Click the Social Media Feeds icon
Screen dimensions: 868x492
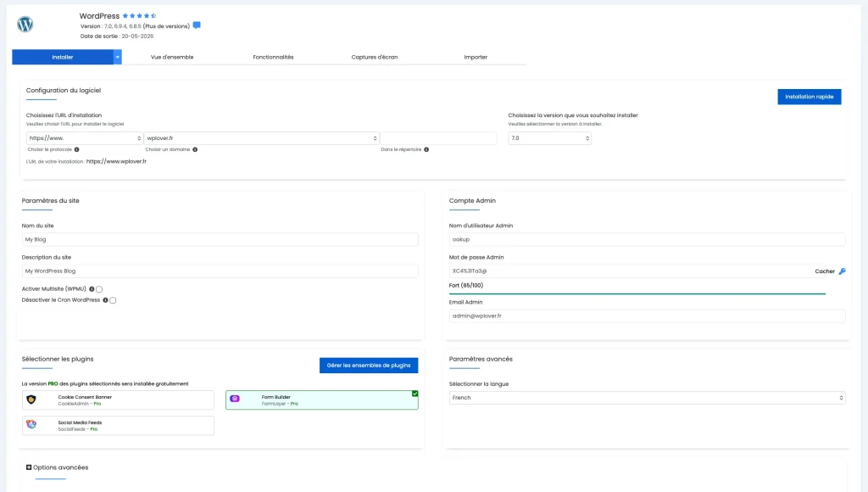pos(31,424)
